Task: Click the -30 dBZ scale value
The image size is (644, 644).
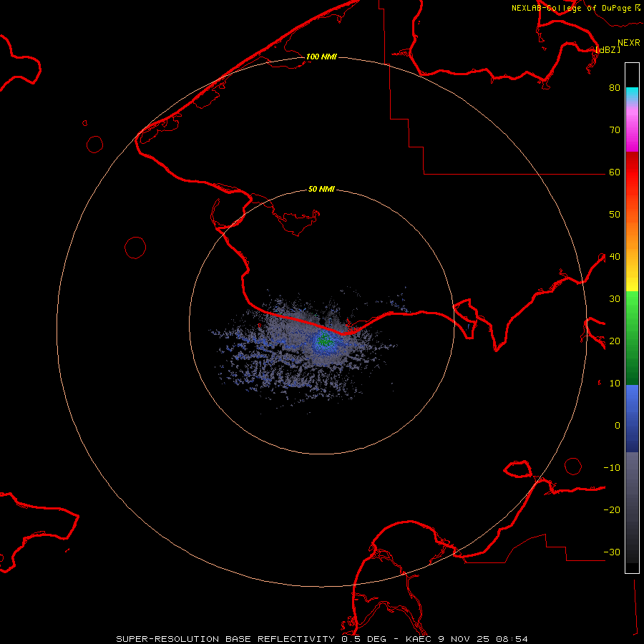Action: (x=612, y=552)
